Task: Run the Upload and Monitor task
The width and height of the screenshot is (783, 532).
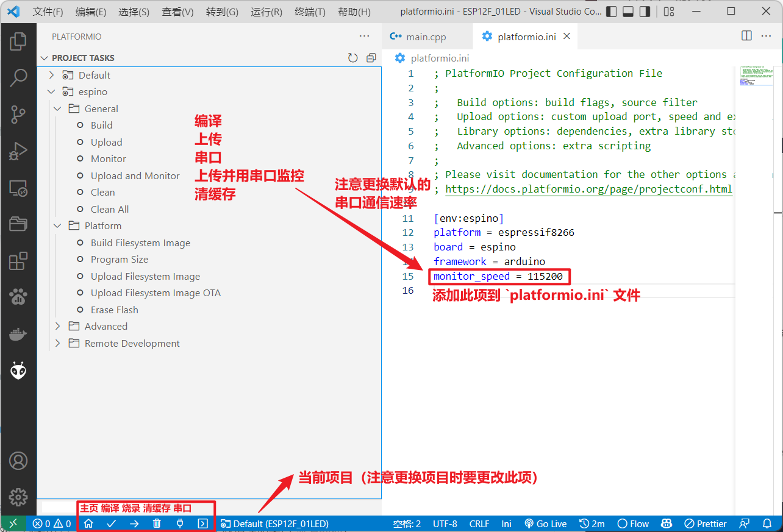Action: pos(135,176)
